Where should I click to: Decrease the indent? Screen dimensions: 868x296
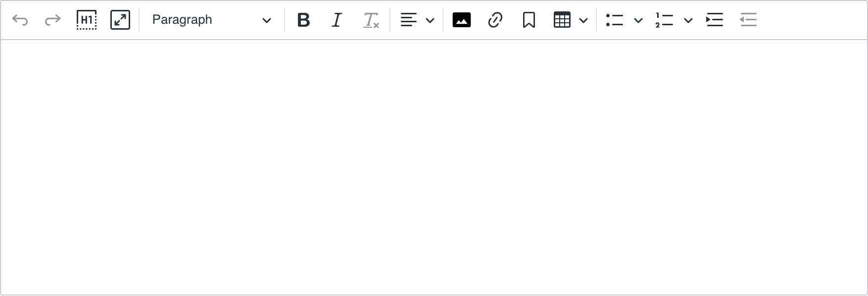point(748,20)
